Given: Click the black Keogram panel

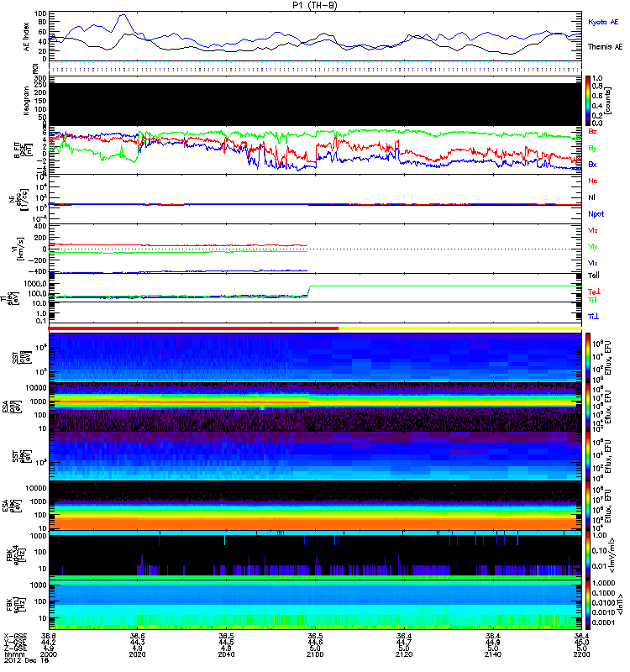Looking at the screenshot, I should point(315,104).
